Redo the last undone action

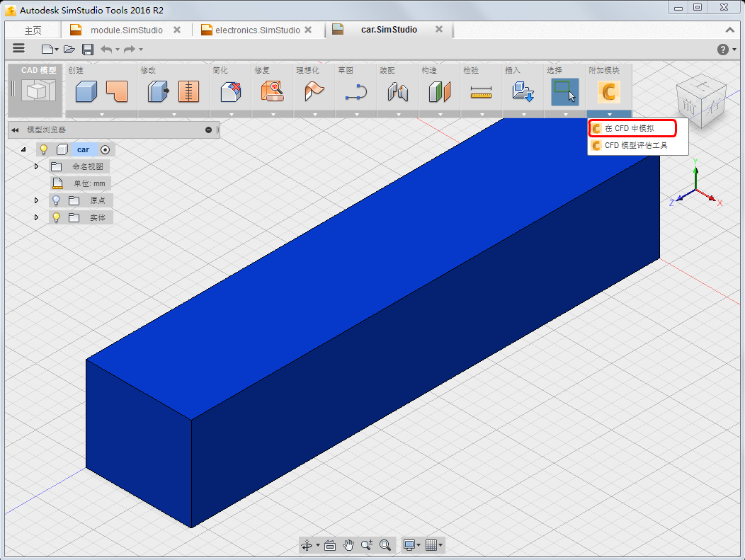(129, 49)
